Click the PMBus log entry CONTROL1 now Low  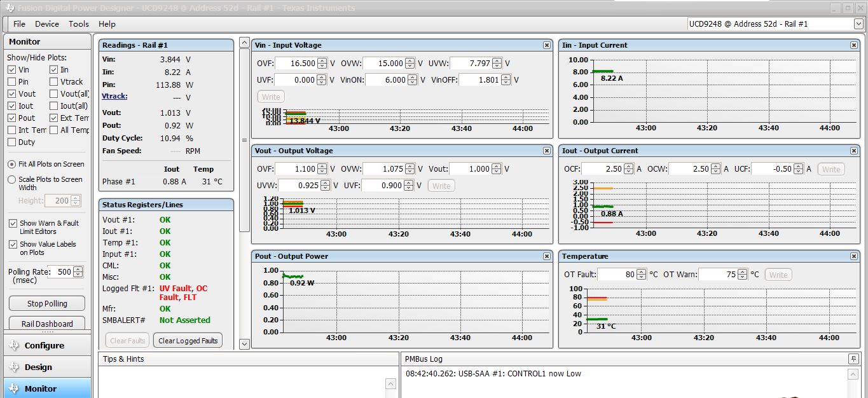point(493,374)
